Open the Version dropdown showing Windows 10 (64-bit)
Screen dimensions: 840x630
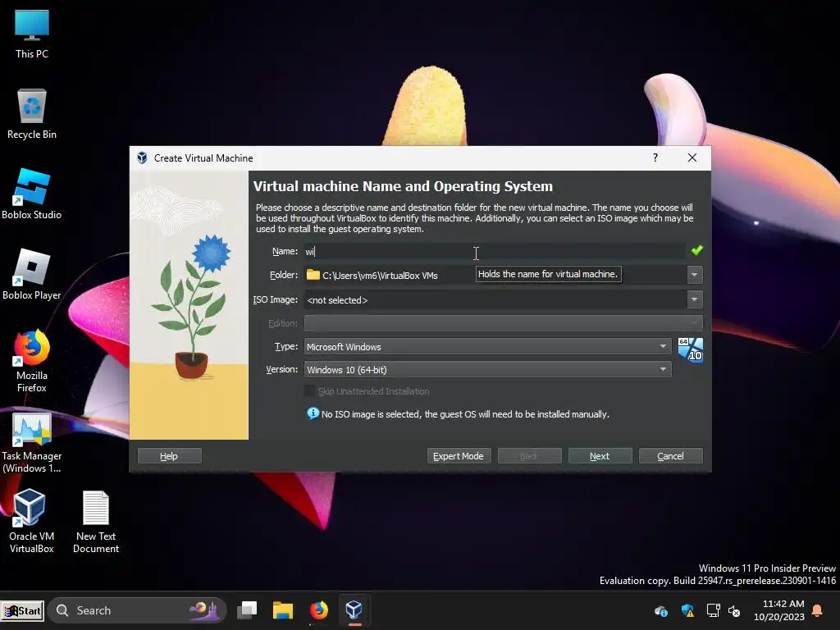tap(487, 370)
